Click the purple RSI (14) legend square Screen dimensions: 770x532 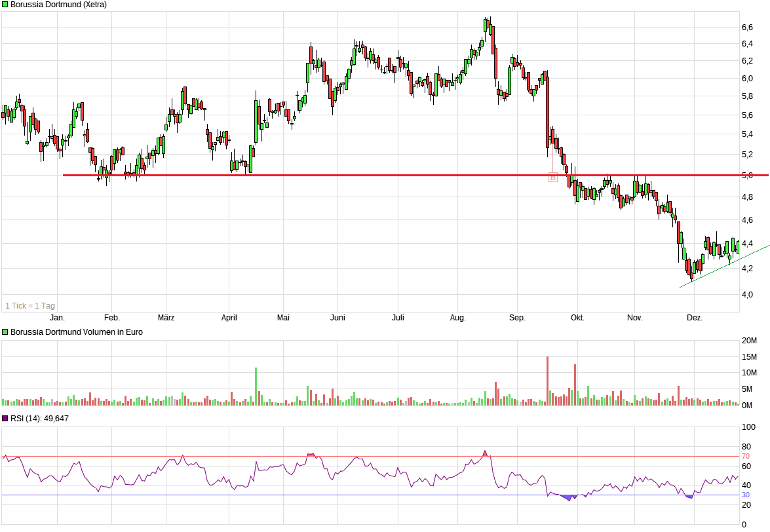pyautogui.click(x=5, y=419)
